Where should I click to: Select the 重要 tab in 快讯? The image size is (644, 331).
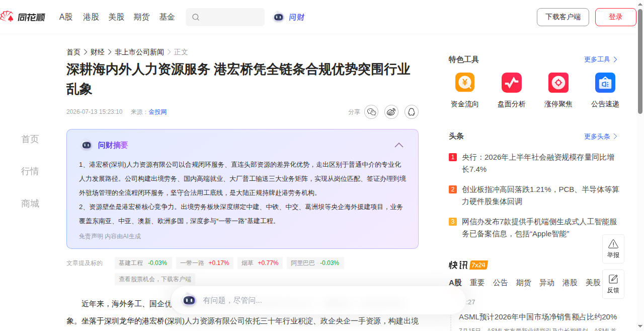[477, 283]
